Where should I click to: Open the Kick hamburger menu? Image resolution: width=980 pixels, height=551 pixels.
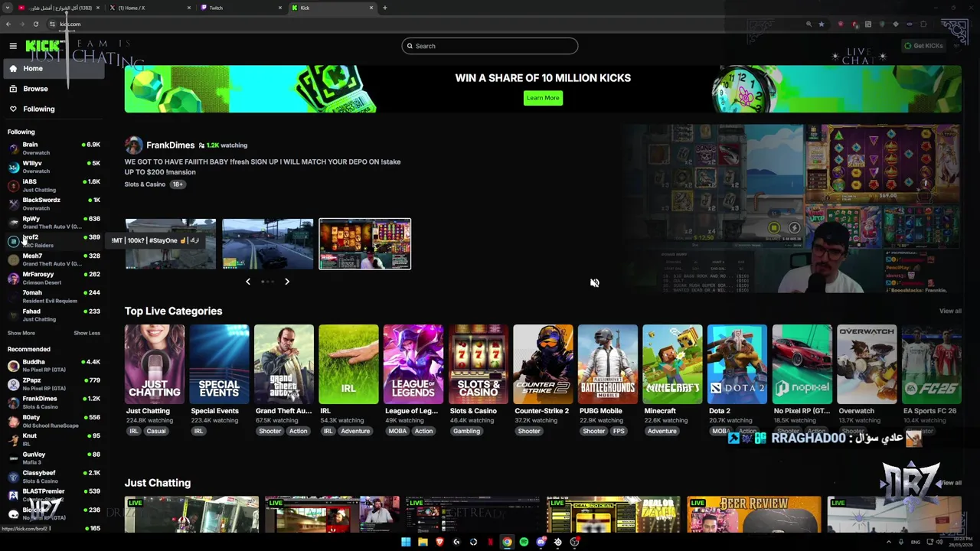pyautogui.click(x=13, y=46)
